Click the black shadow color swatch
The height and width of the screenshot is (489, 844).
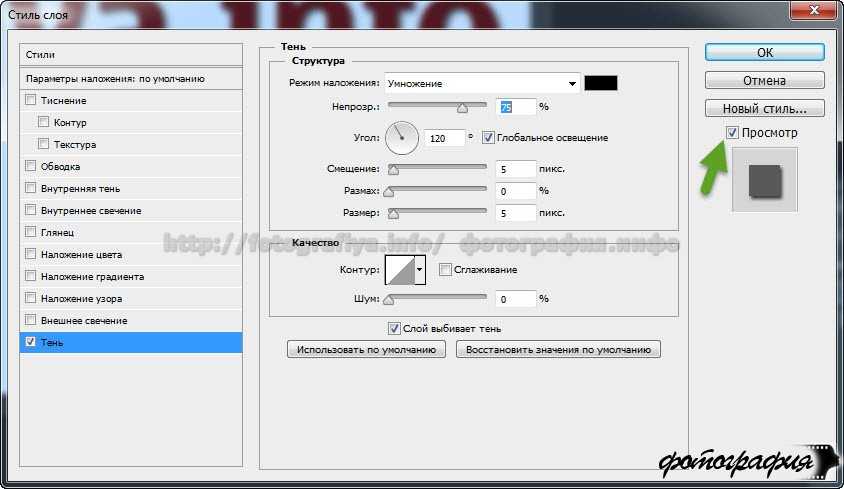tap(601, 83)
